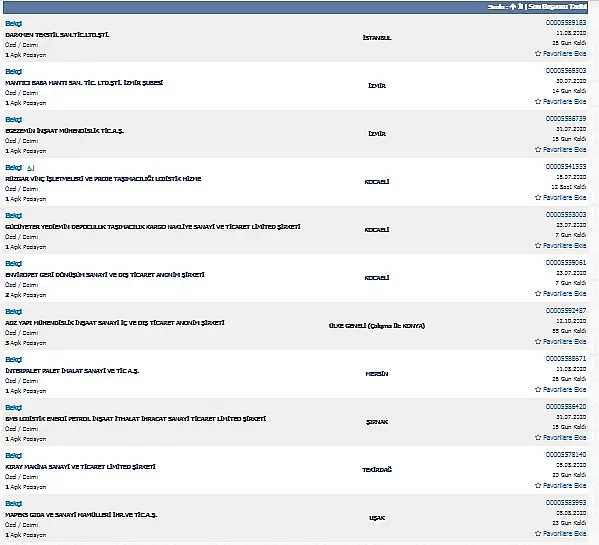Open the Bekçi posting for Mantıcı Baba İzmir
Image resolution: width=599 pixels, height=545 pixels.
pos(13,72)
